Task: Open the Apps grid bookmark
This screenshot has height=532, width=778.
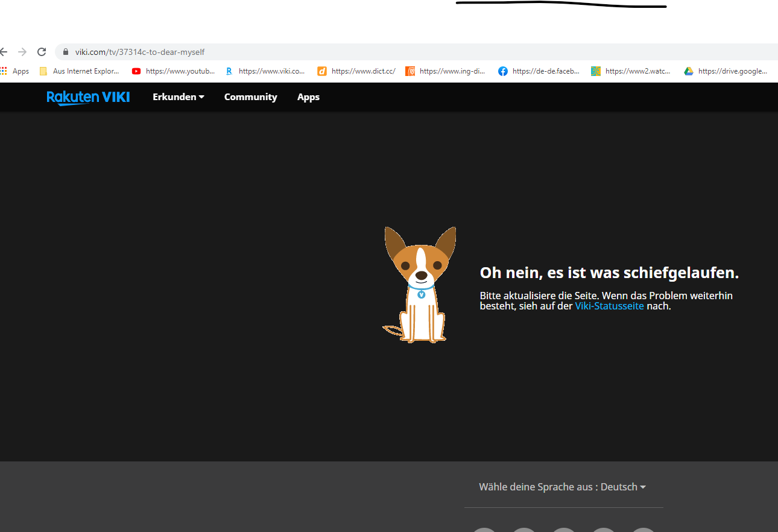Action: (15, 71)
